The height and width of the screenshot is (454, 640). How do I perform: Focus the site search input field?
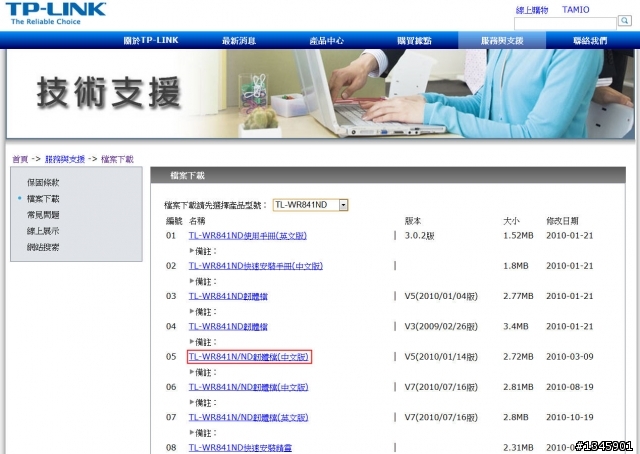565,23
